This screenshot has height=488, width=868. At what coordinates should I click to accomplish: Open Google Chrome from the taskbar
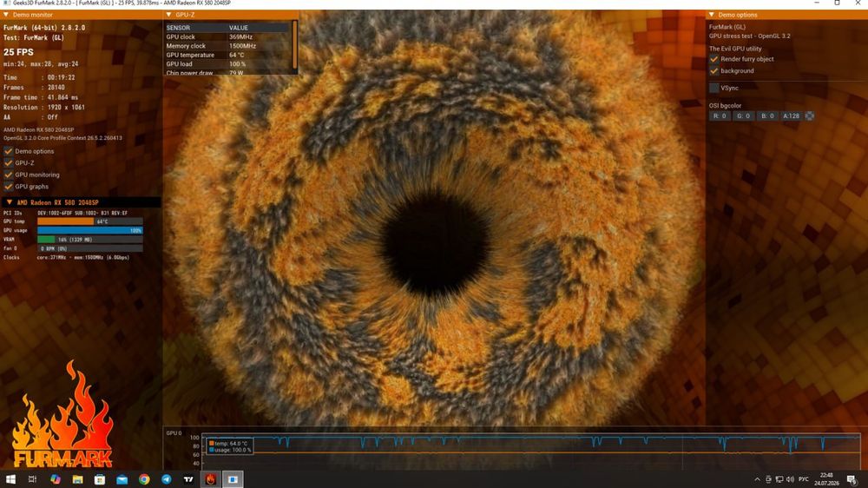(x=144, y=479)
